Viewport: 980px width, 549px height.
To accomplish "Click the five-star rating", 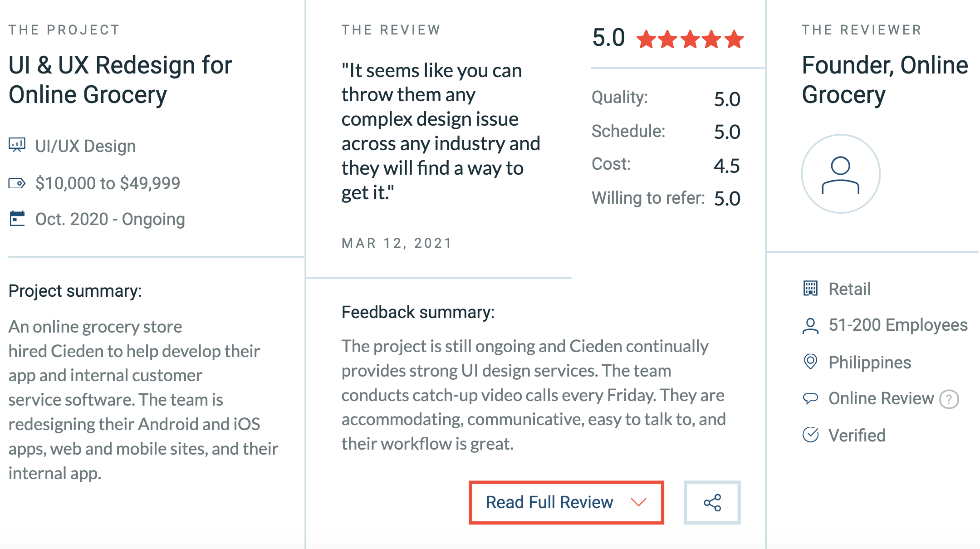I will 690,39.
